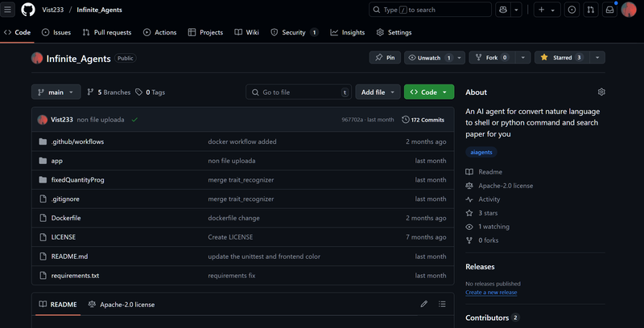Click the About settings gear icon
This screenshot has width=644, height=328.
click(x=601, y=92)
